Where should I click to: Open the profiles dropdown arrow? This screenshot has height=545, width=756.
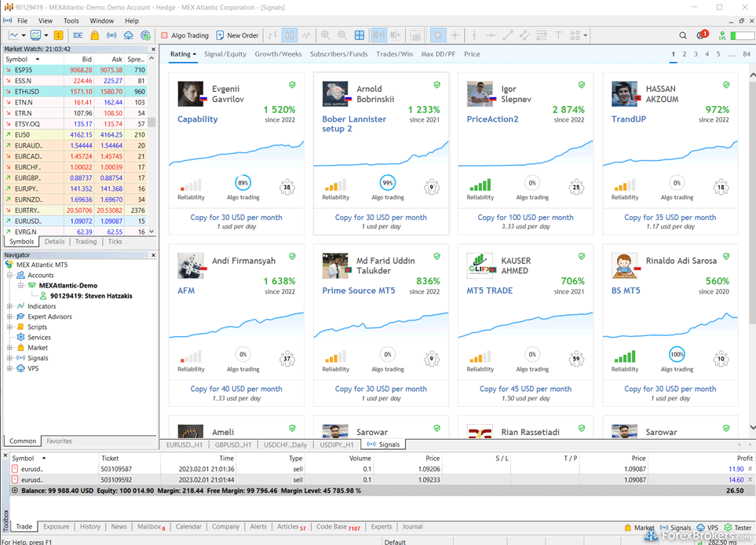click(46, 35)
